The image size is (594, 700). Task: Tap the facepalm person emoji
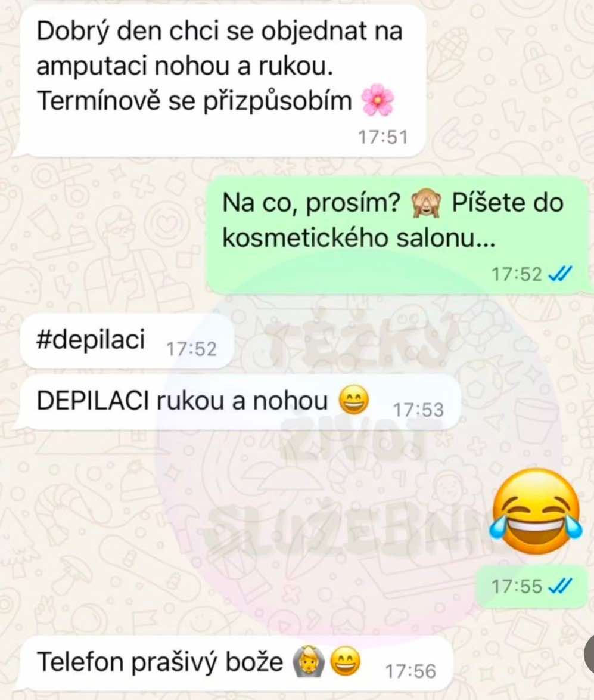pos(309,661)
